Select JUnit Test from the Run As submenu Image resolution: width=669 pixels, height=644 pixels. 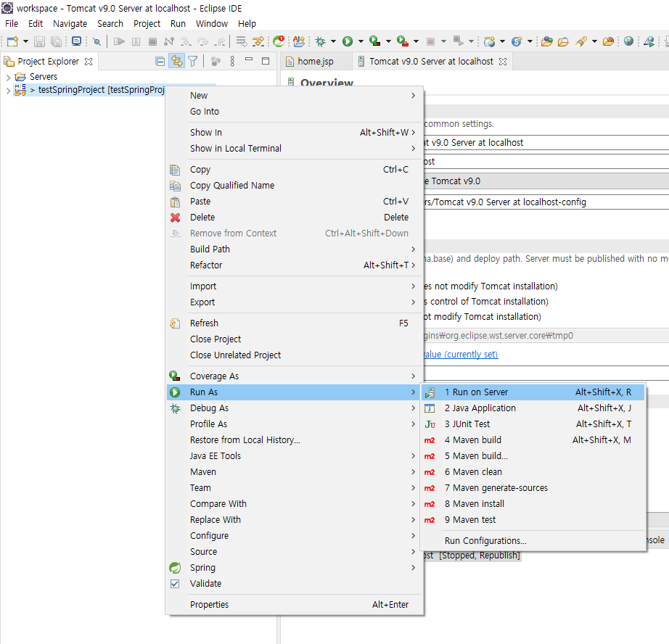click(x=533, y=424)
